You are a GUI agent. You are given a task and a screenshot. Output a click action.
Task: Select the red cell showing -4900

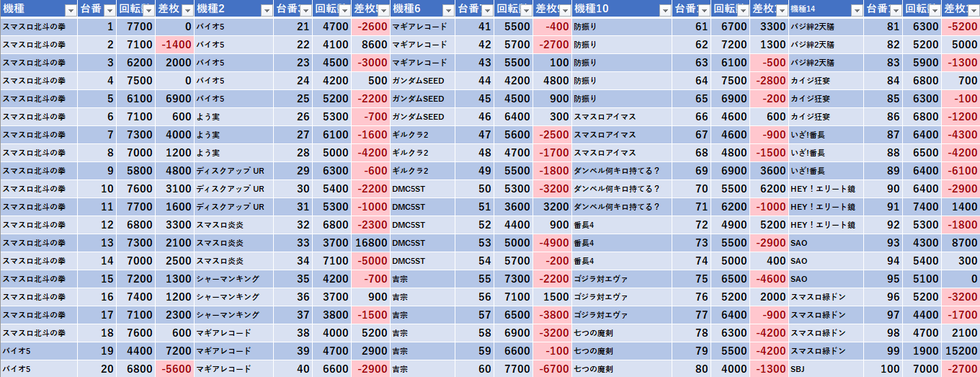click(x=552, y=243)
